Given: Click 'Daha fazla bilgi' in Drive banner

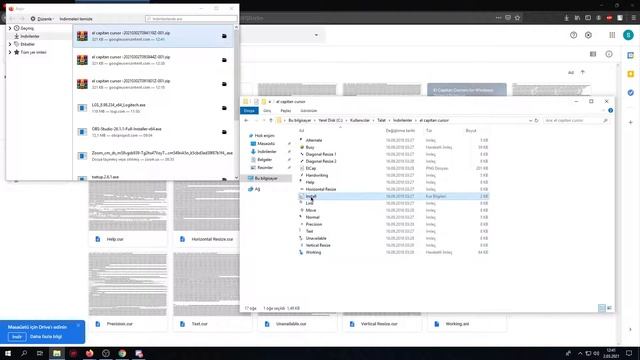Looking at the screenshot, I should [x=46, y=337].
